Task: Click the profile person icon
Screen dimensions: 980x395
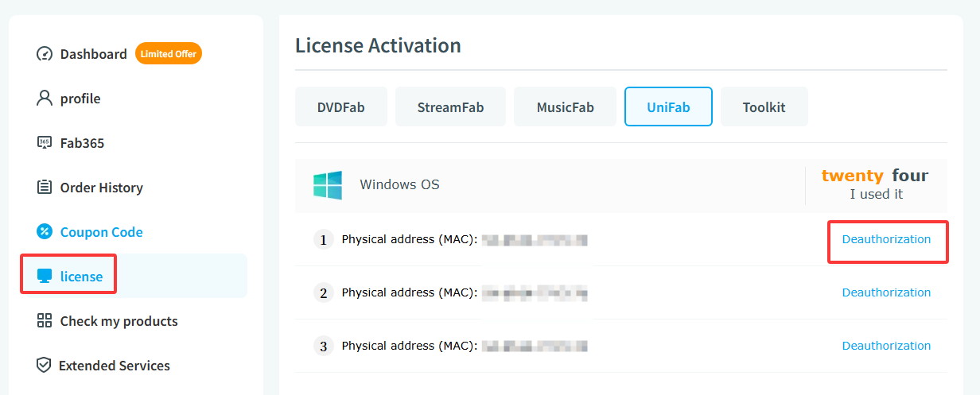Action: (45, 99)
